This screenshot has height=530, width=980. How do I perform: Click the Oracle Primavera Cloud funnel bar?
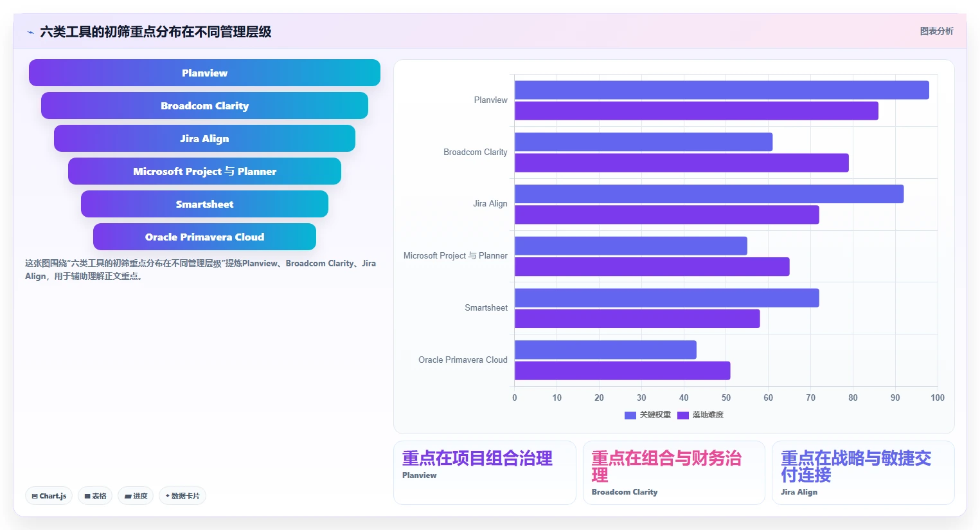204,237
